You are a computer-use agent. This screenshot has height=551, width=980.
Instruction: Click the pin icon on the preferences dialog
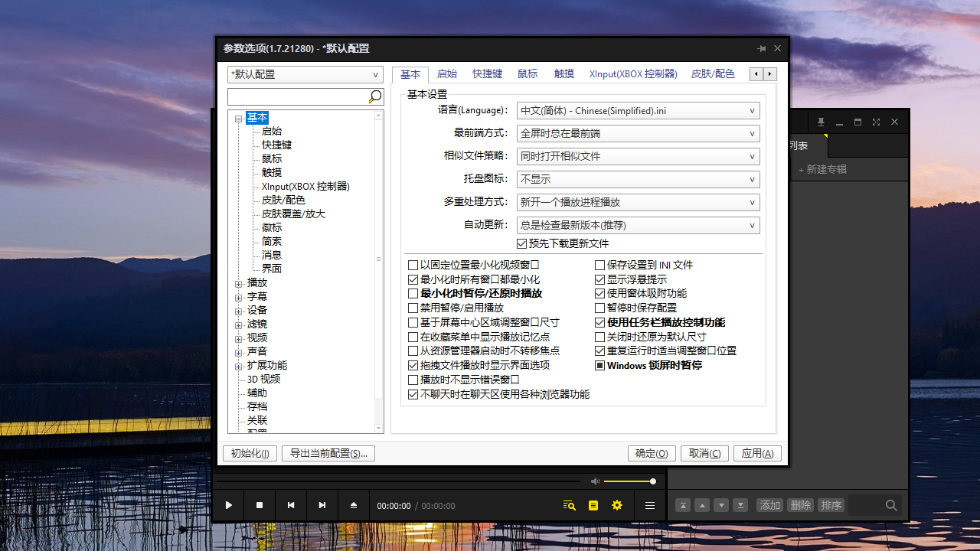pyautogui.click(x=761, y=47)
